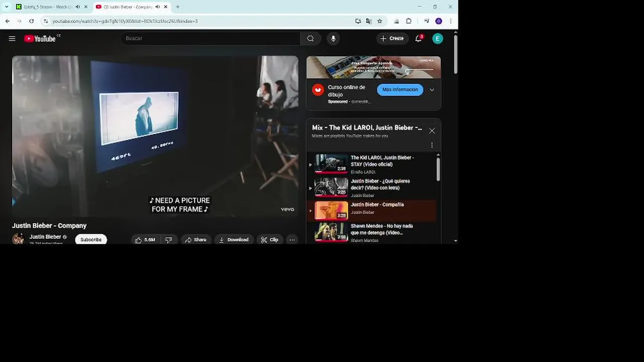Open the Chrome extensions puzzle icon
Screen dimensions: 644x362
tap(409, 21)
